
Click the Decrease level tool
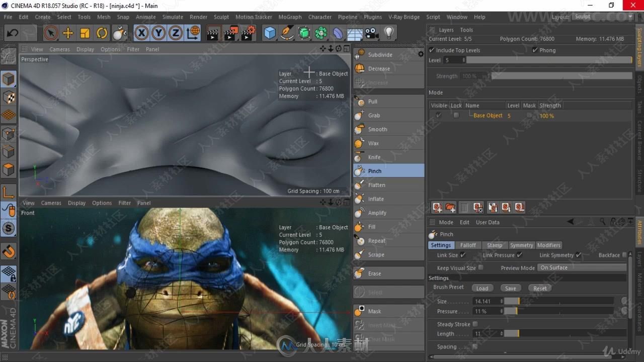389,68
